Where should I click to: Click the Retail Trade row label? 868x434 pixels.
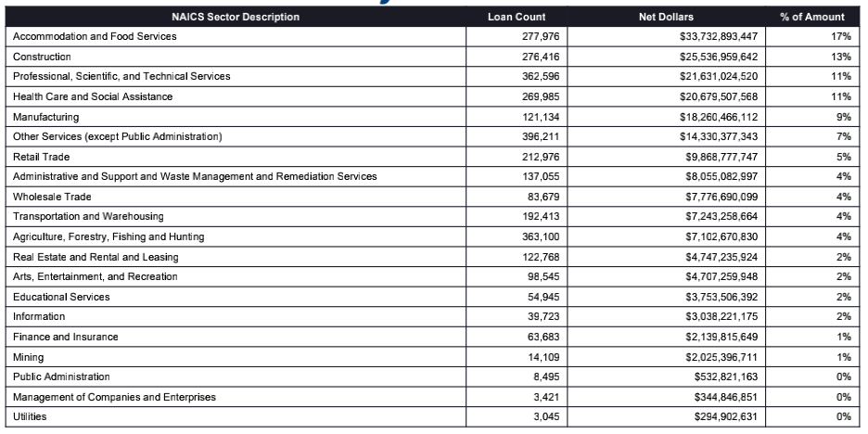tap(43, 157)
